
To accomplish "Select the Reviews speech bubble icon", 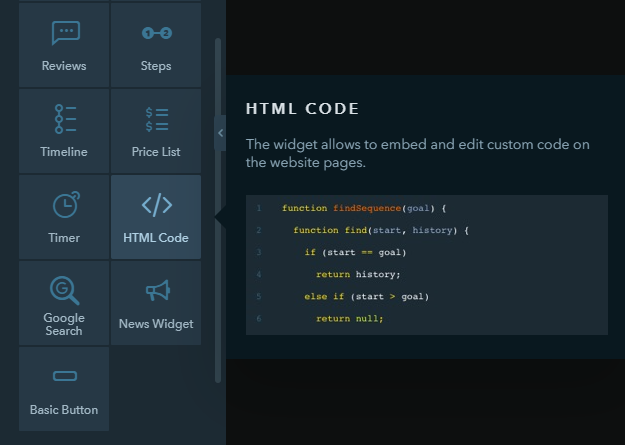I will tap(66, 33).
